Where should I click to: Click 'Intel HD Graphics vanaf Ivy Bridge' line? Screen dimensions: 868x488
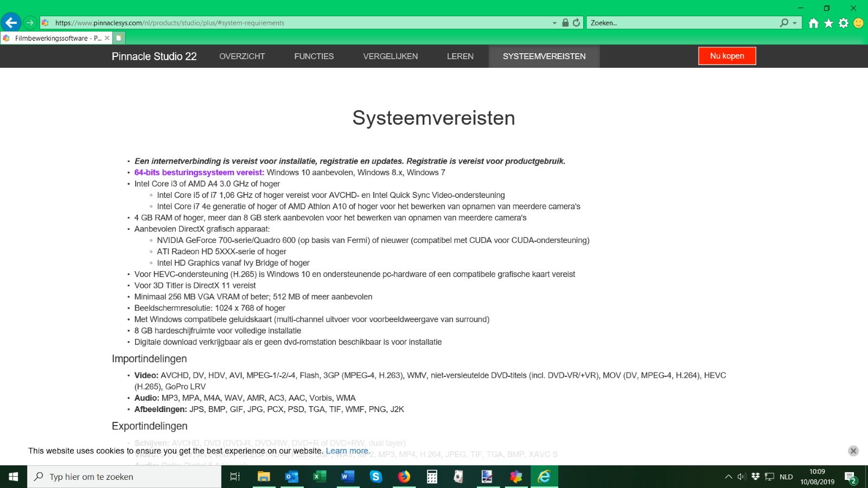233,263
